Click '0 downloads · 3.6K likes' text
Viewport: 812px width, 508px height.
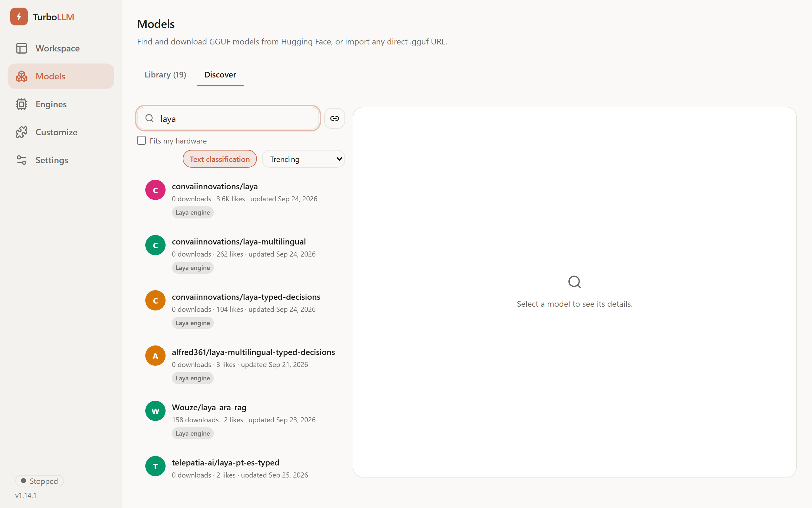click(208, 199)
